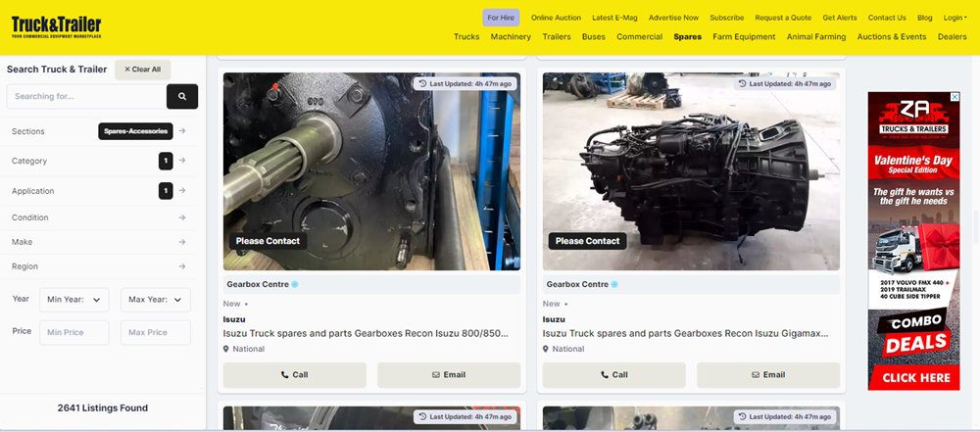Expand the Region filter arrow
The width and height of the screenshot is (980, 432).
click(x=182, y=266)
